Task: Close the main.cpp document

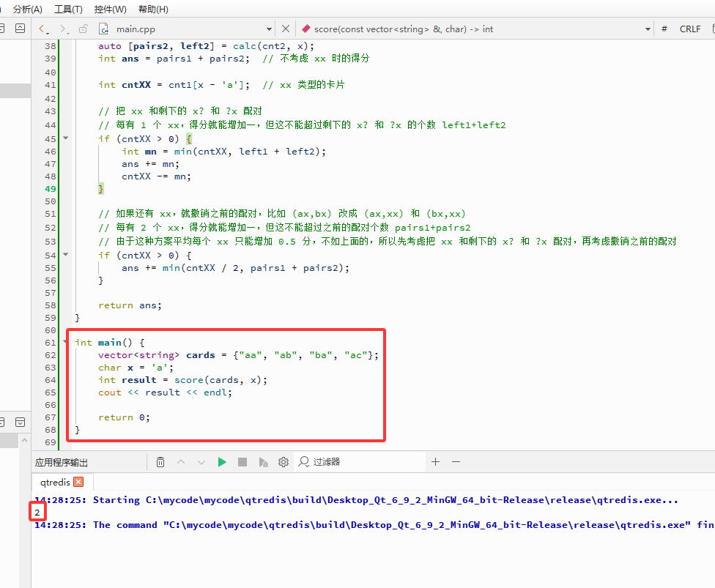Action: pyautogui.click(x=286, y=29)
